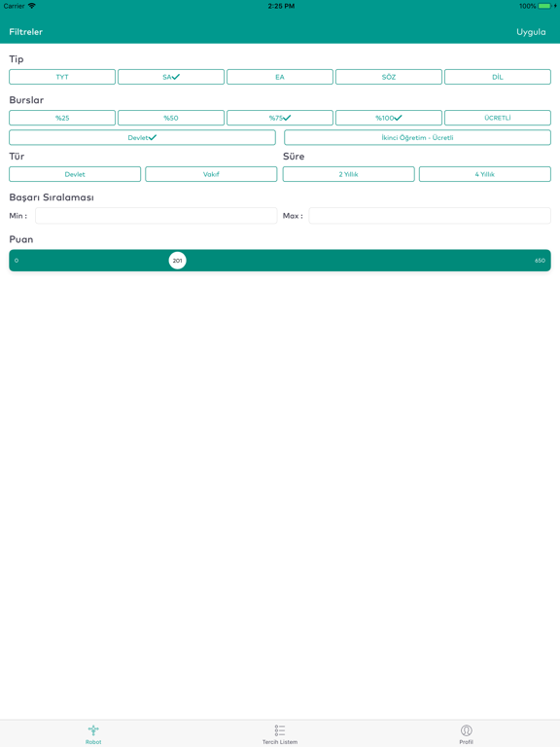Select İkinci Öğretim - Ücretli option
The width and height of the screenshot is (560, 747).
pyautogui.click(x=418, y=138)
